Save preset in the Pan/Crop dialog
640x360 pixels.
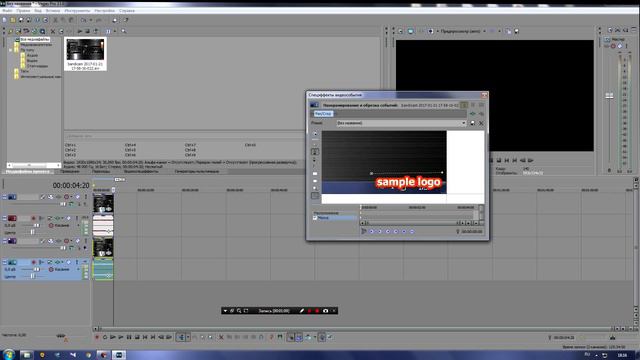pyautogui.click(x=473, y=123)
